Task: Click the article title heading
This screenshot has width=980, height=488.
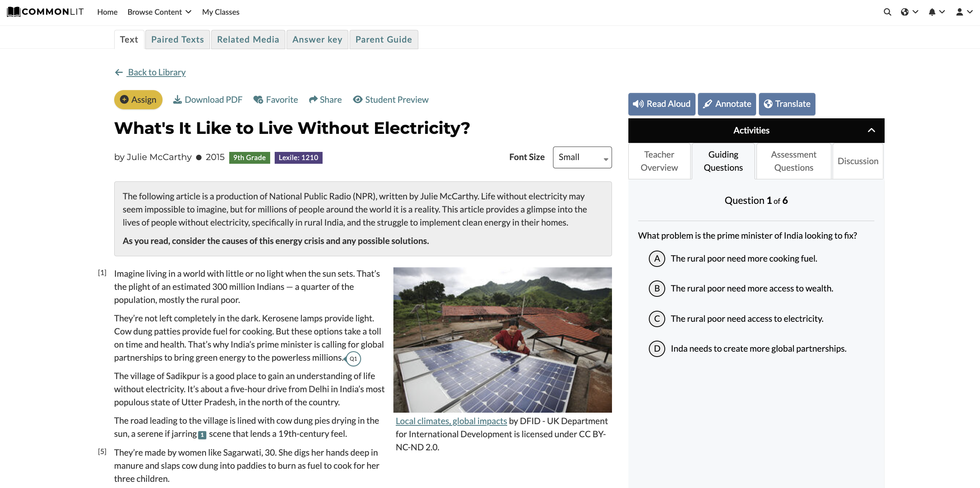Action: (292, 128)
